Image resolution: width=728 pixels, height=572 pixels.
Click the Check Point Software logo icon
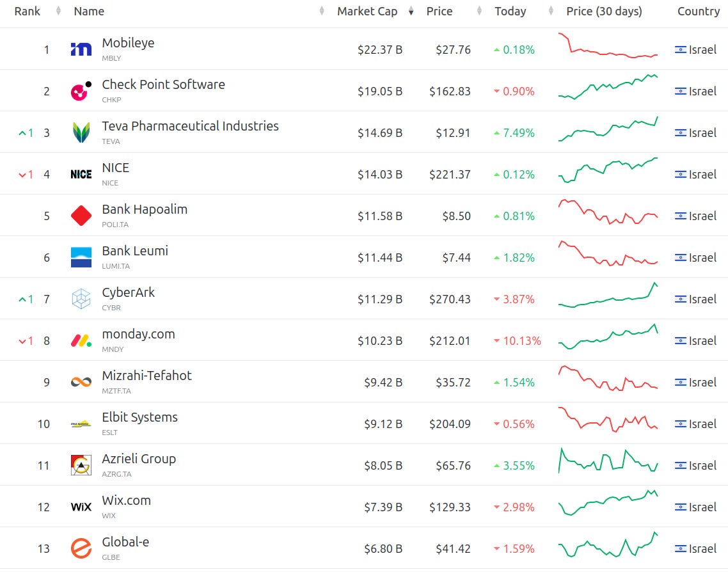pos(81,91)
